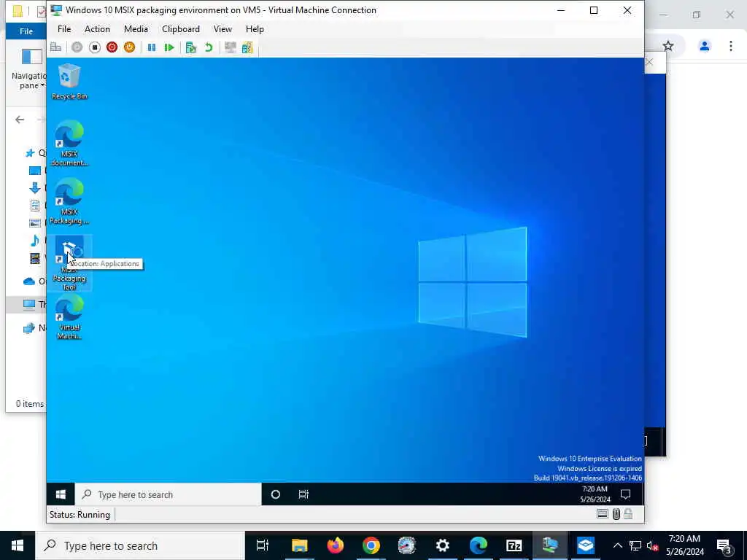Open the host Windows Start menu
The image size is (747, 560).
[x=18, y=545]
